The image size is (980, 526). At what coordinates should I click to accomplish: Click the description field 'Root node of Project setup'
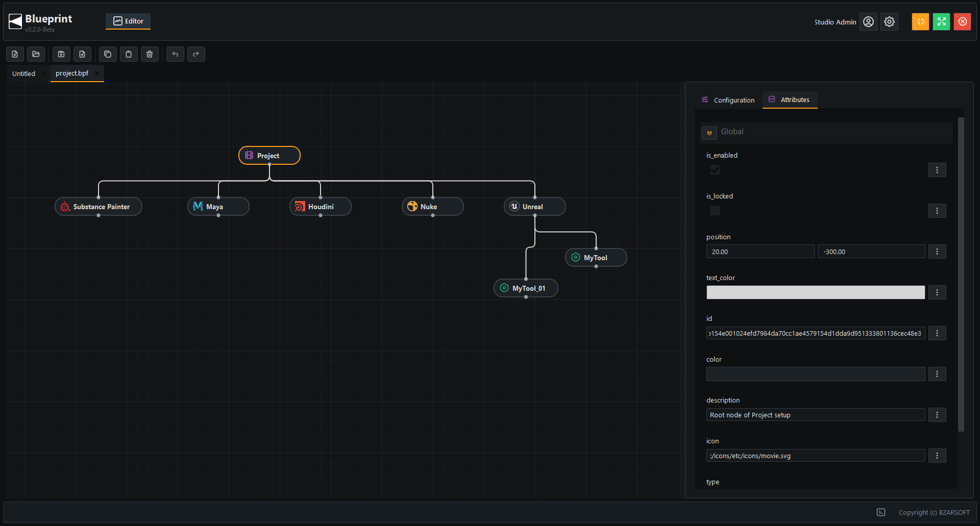816,415
